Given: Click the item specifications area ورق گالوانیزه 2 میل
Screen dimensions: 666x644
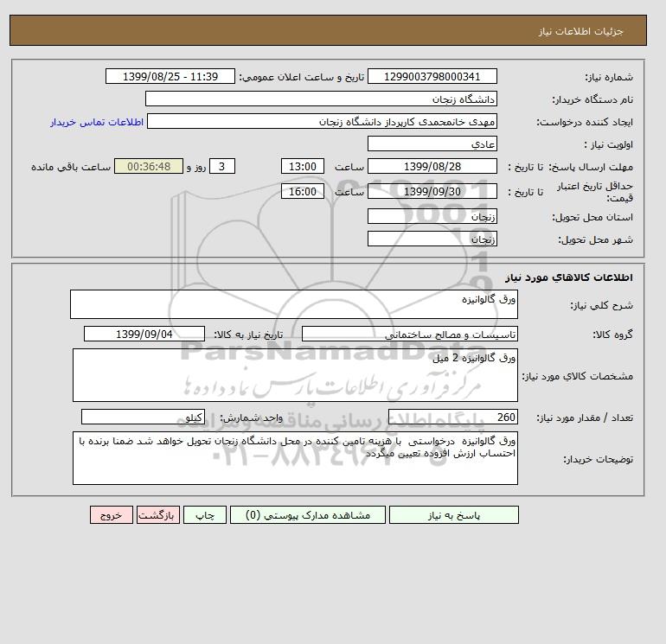Looking at the screenshot, I should pos(295,375).
